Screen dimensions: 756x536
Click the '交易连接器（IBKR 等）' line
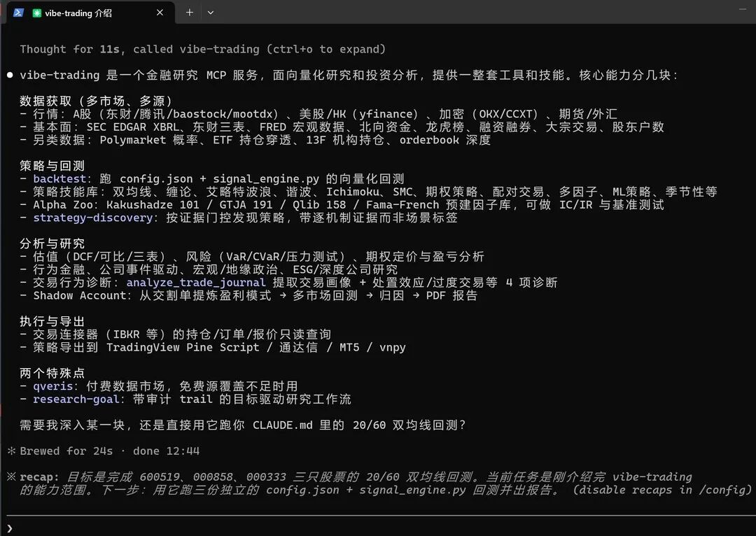coord(176,334)
